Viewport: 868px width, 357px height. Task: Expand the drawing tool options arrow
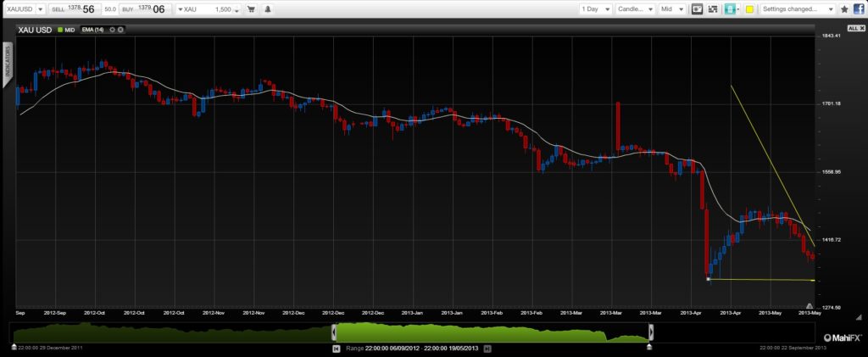(738, 9)
